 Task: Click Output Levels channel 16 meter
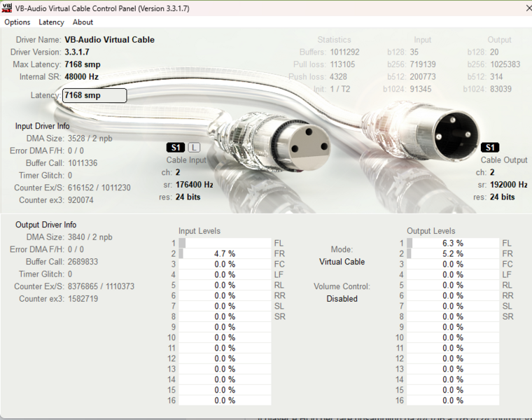pyautogui.click(x=453, y=400)
